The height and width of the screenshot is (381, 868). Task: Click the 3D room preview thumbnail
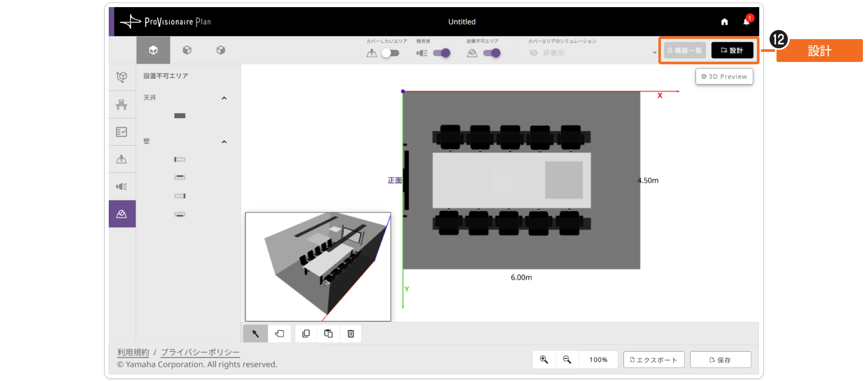[318, 267]
